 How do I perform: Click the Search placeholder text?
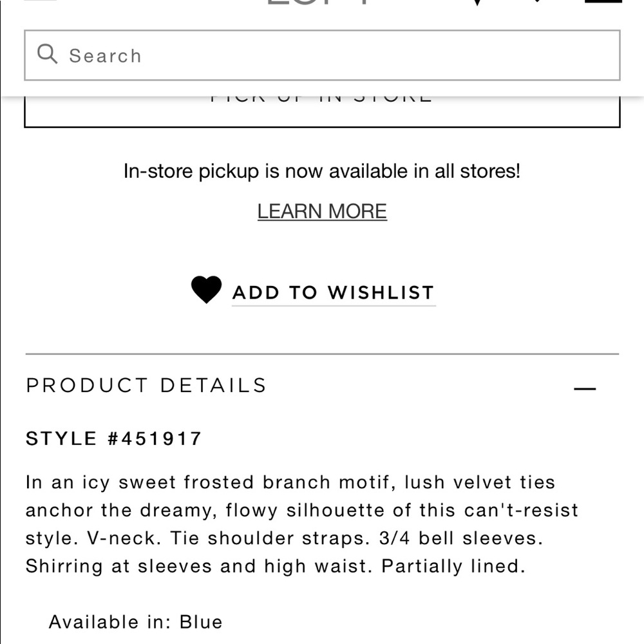click(105, 56)
